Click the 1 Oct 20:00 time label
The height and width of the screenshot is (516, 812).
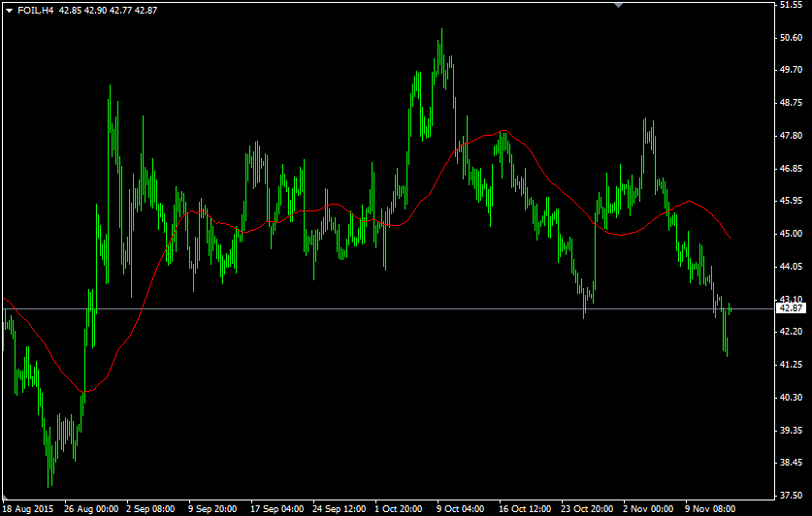click(399, 509)
